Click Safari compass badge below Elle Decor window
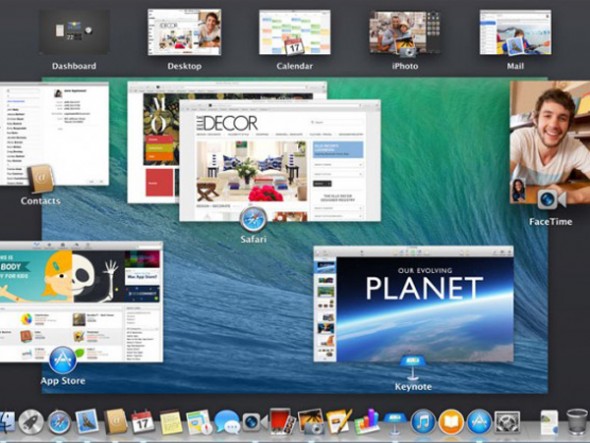Image resolution: width=590 pixels, height=443 pixels. click(x=253, y=219)
